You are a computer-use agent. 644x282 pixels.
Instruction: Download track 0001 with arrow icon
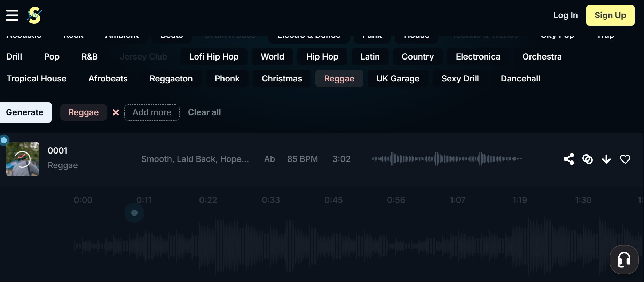606,159
